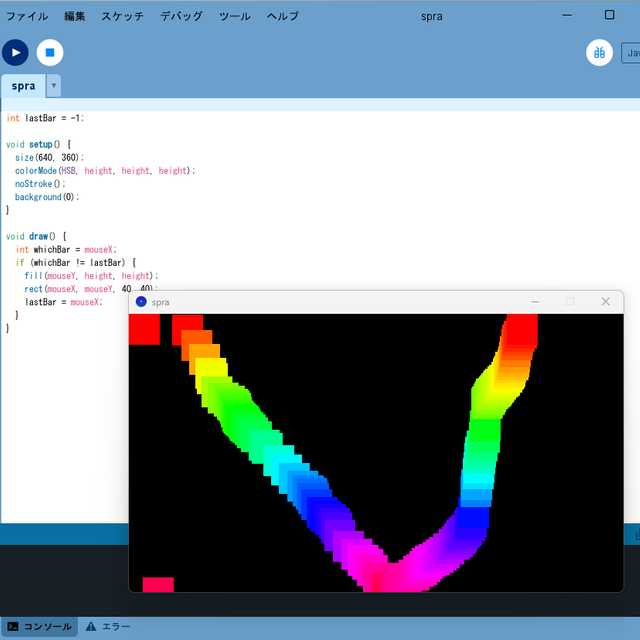Click the red square in sketch canvas
Screen dimensions: 640x640
pyautogui.click(x=144, y=329)
